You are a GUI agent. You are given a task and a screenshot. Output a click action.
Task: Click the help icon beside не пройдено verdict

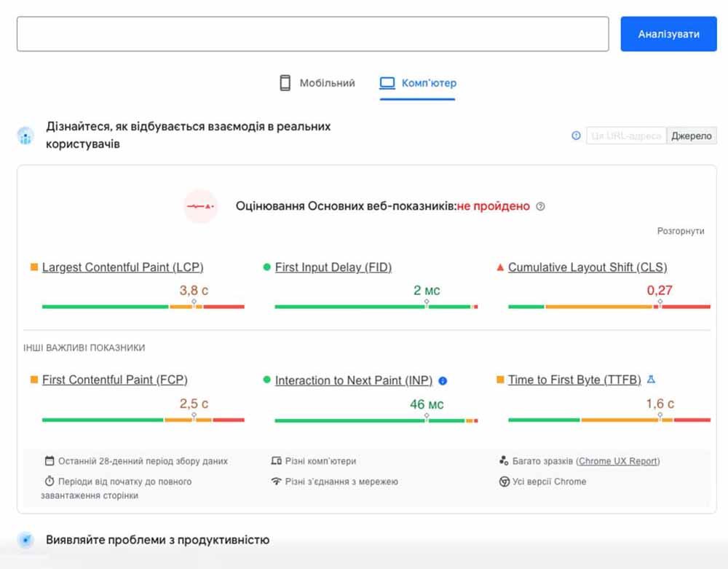[542, 206]
